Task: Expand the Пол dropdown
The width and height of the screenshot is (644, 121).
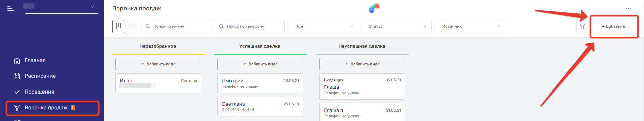Action: (323, 26)
